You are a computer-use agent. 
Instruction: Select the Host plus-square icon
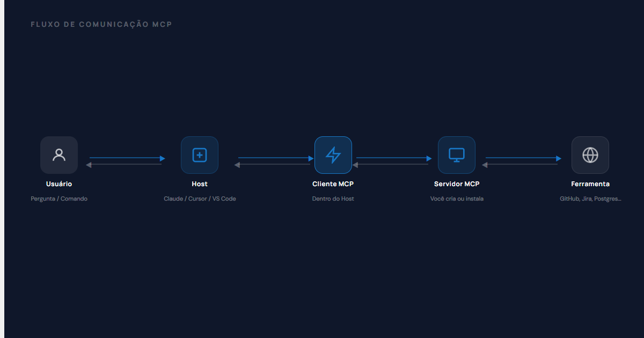pos(200,155)
